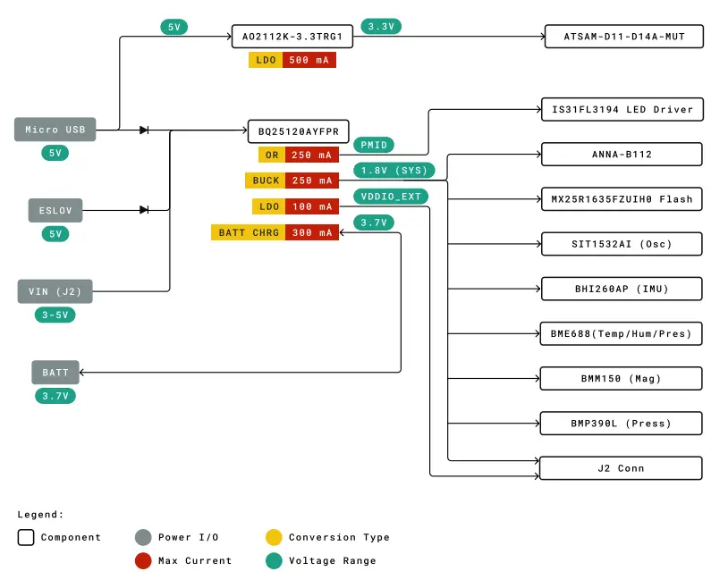
Task: Click the OR conversion tag
Action: point(272,155)
